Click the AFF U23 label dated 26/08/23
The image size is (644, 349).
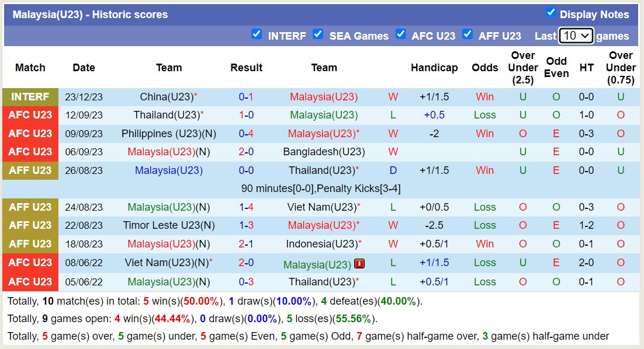30,170
